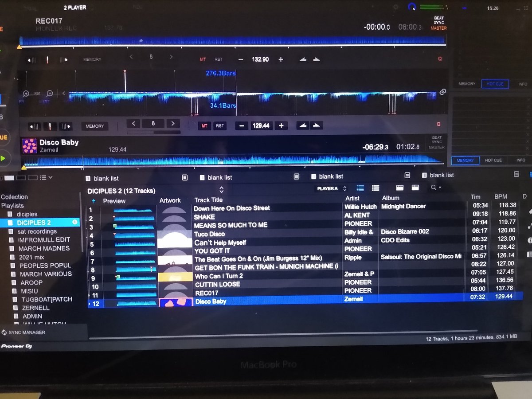Pitch bend up on the 129.44 deck
Image resolution: width=532 pixels, height=399 pixels.
pos(317,125)
